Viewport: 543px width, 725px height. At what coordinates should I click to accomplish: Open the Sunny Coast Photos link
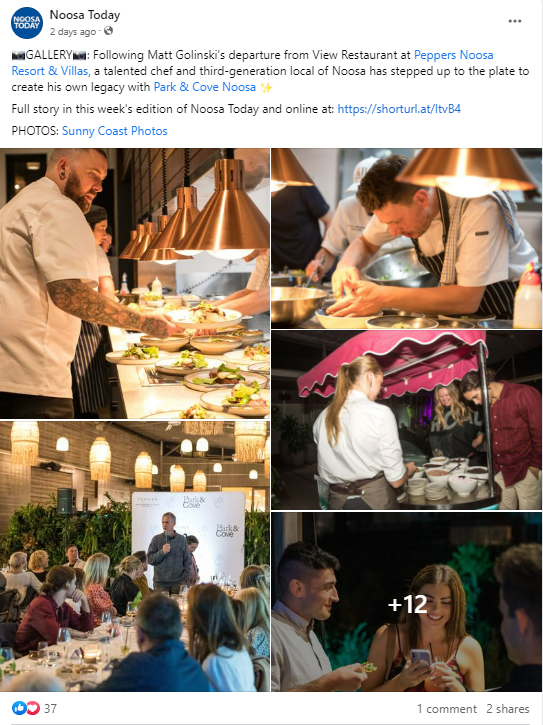click(115, 131)
